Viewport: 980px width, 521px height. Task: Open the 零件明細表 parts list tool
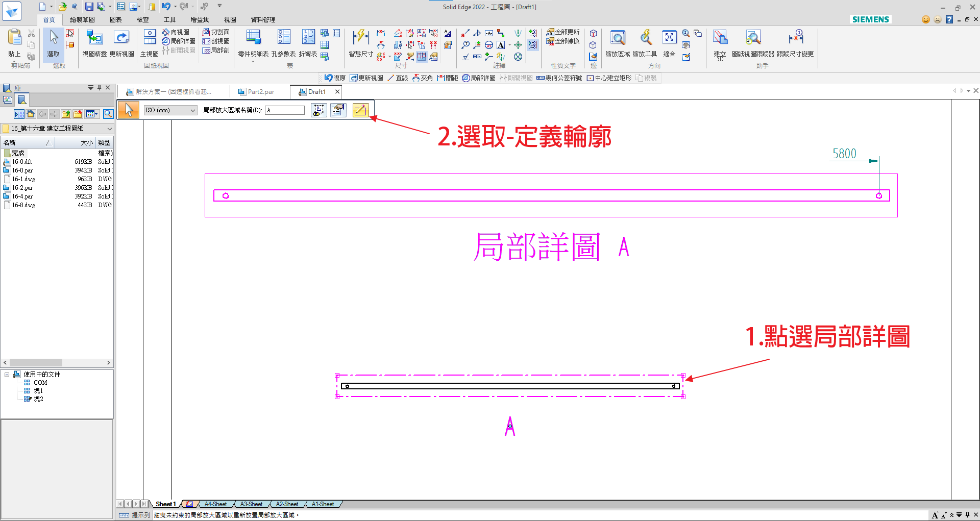253,43
